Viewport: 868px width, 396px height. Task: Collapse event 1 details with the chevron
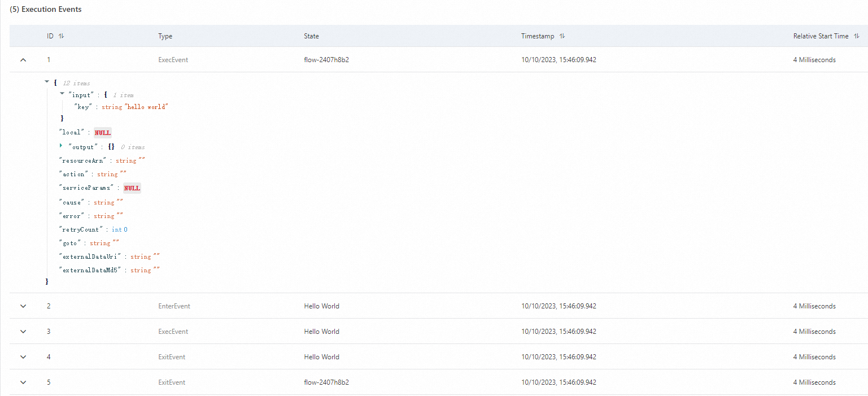tap(23, 59)
